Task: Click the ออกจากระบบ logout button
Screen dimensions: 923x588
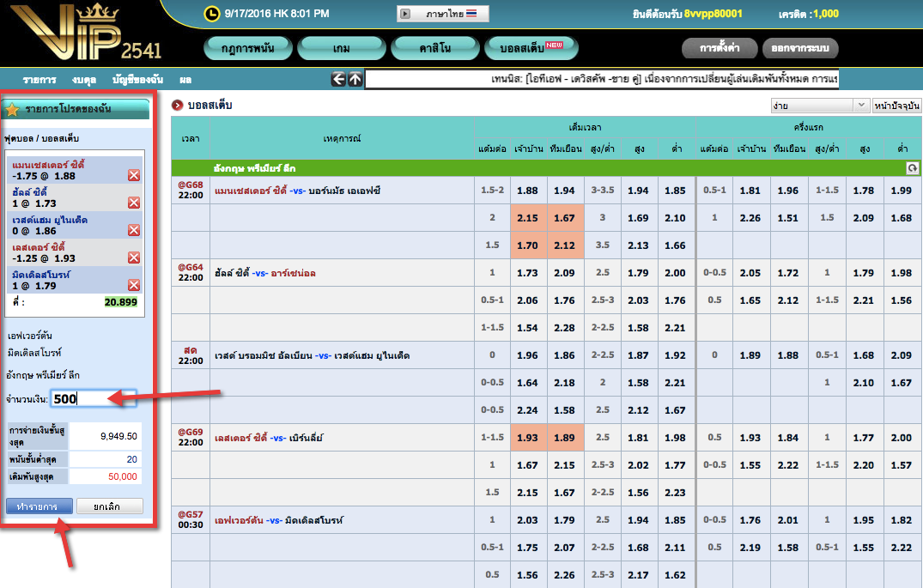Action: pyautogui.click(x=800, y=48)
